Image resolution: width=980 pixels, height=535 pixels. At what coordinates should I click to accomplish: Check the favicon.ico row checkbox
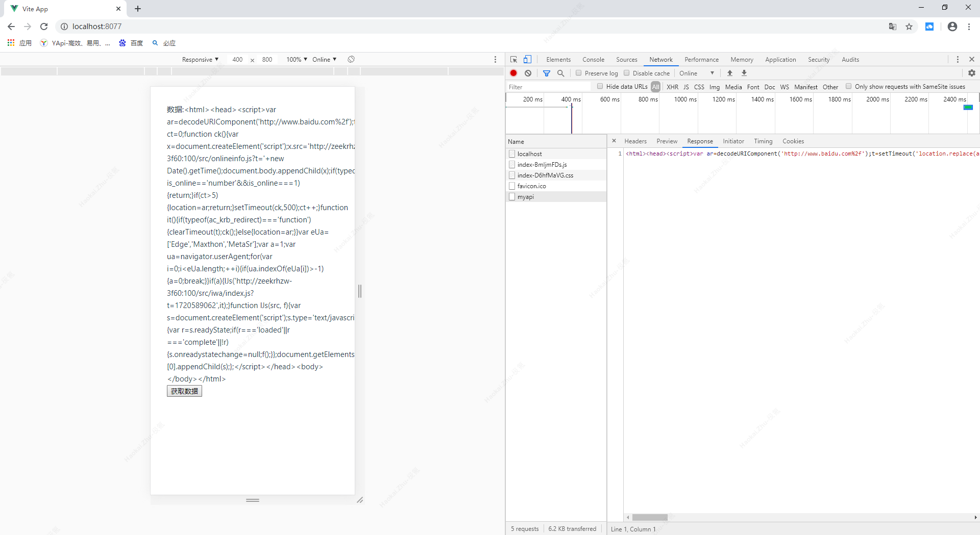click(x=512, y=186)
